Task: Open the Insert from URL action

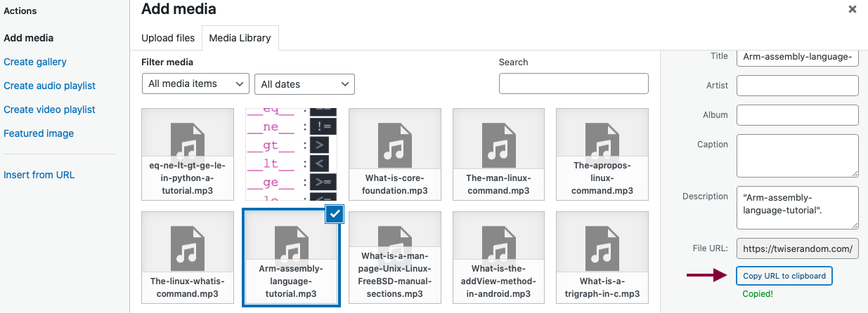Action: pyautogui.click(x=39, y=175)
